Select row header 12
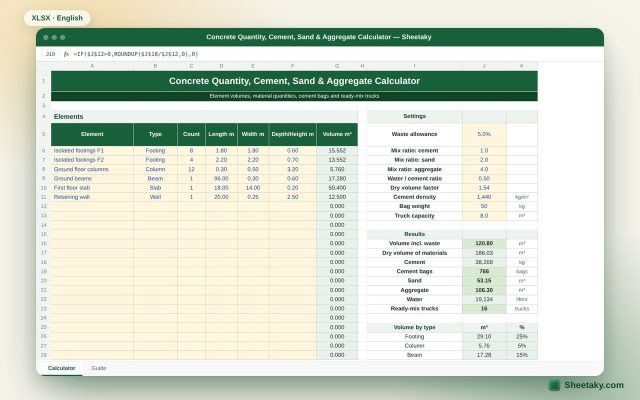The height and width of the screenshot is (400, 640). [44, 207]
